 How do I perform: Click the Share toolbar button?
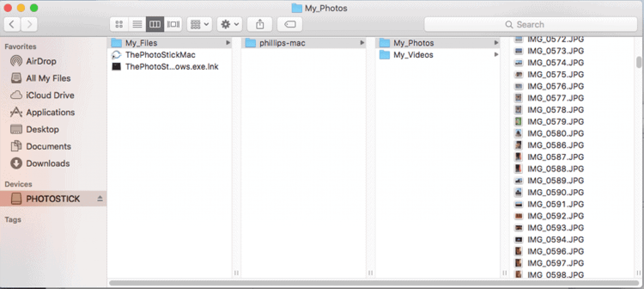click(260, 24)
